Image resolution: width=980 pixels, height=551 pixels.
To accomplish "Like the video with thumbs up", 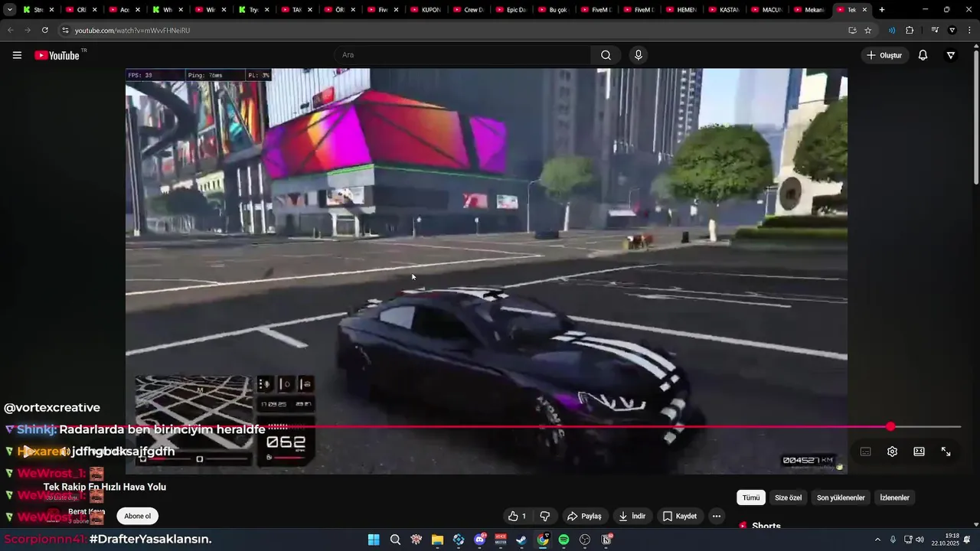I will (x=518, y=516).
